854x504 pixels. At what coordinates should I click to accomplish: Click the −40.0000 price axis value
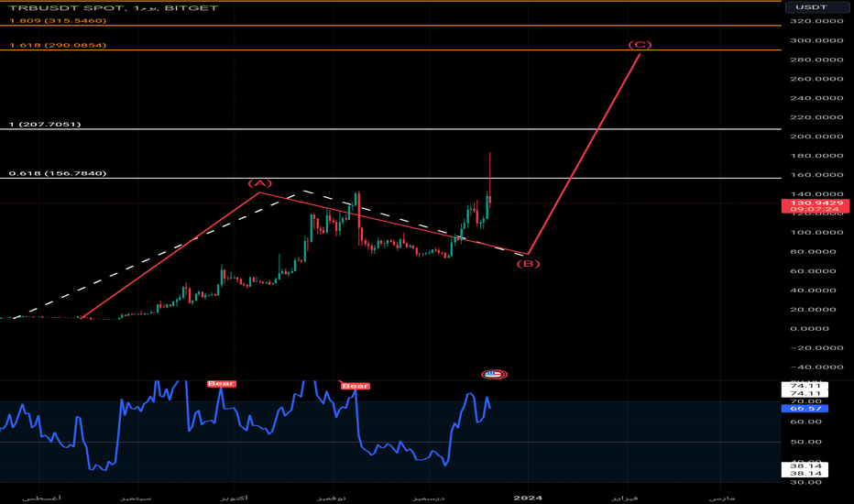(x=816, y=367)
